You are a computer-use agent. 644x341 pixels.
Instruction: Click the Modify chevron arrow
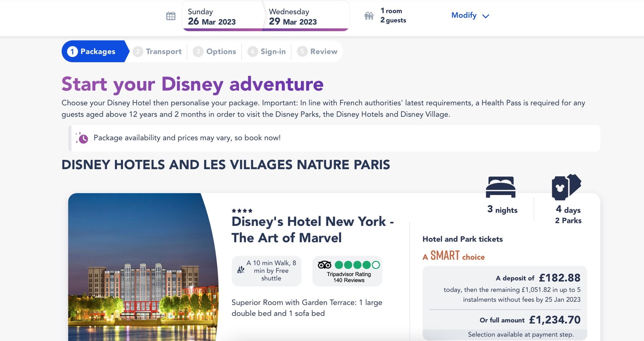(x=486, y=16)
